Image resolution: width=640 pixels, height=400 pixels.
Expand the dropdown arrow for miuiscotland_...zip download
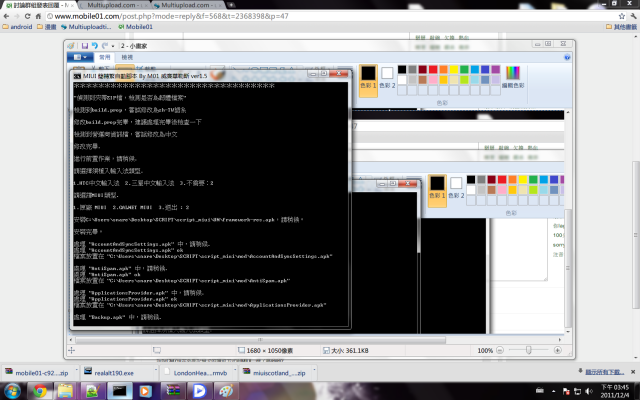click(x=314, y=370)
